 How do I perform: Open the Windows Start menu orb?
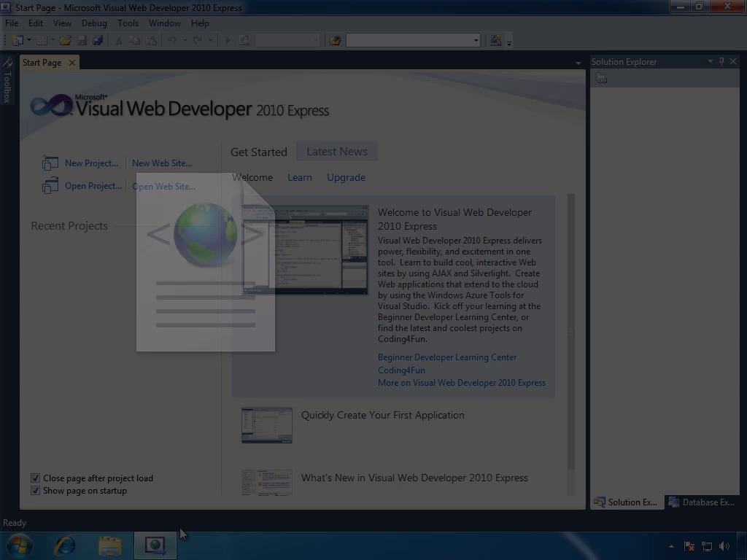pyautogui.click(x=20, y=545)
